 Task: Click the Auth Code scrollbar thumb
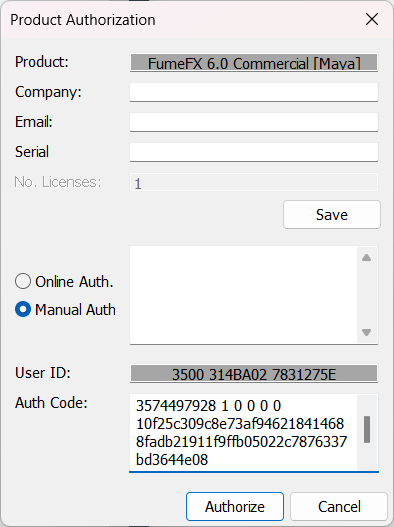point(367,429)
